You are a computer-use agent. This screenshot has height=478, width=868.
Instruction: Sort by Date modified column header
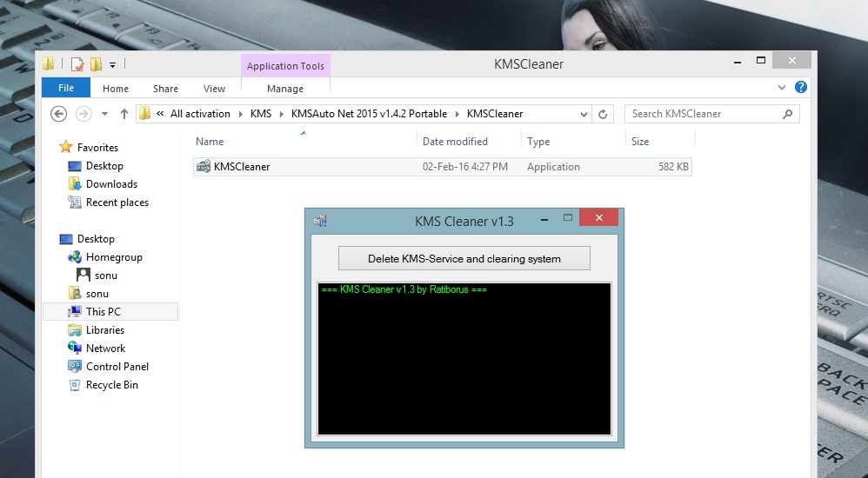tap(455, 142)
